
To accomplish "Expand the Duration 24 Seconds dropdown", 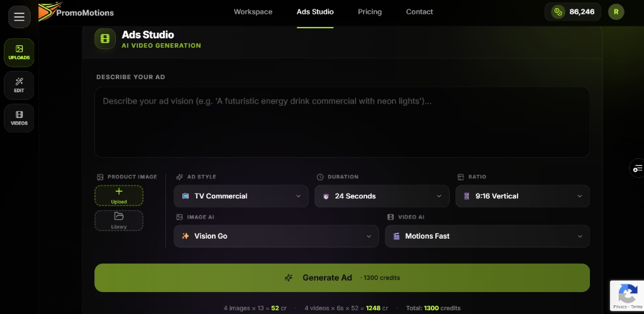I will 382,196.
